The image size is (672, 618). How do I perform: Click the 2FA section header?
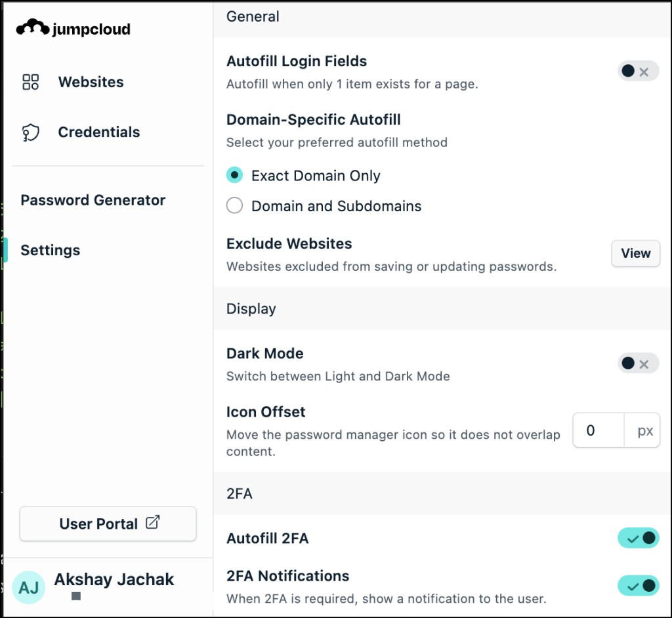[x=239, y=494]
